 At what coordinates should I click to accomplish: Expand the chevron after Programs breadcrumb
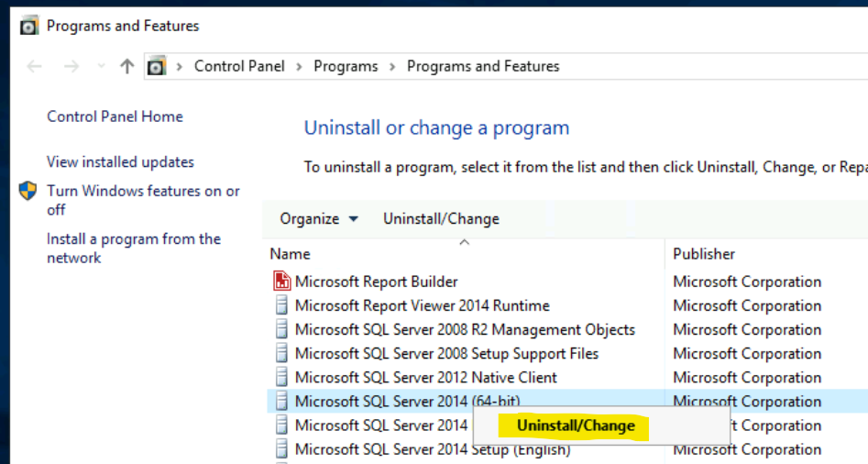click(x=392, y=67)
